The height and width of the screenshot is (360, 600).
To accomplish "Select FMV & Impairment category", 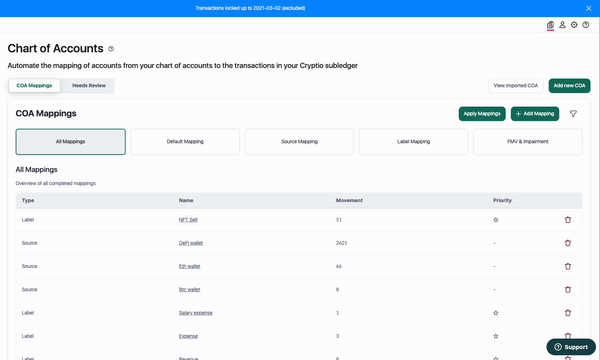I will [528, 142].
